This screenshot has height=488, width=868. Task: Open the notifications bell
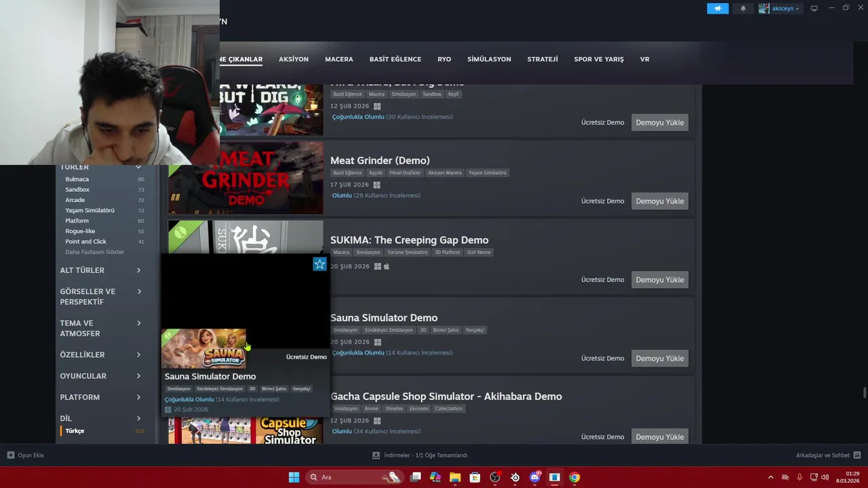coord(743,8)
